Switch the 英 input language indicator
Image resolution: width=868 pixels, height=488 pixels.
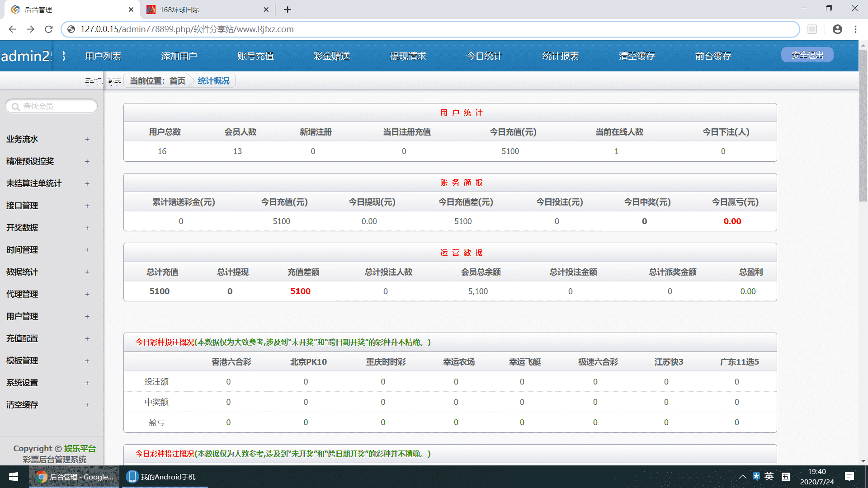769,476
